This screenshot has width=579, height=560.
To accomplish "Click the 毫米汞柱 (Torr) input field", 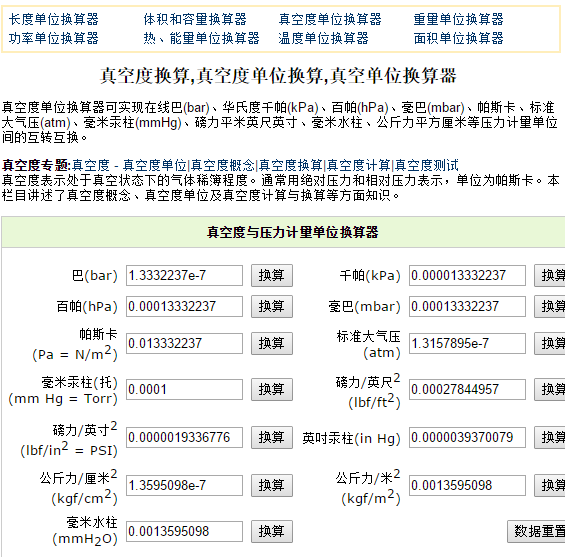I will pos(184,389).
